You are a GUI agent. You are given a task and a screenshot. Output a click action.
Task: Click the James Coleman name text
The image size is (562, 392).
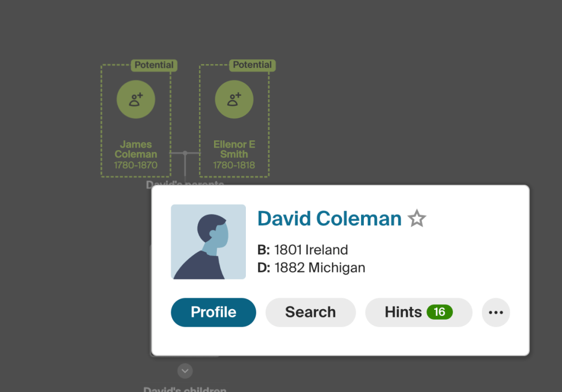coord(136,149)
